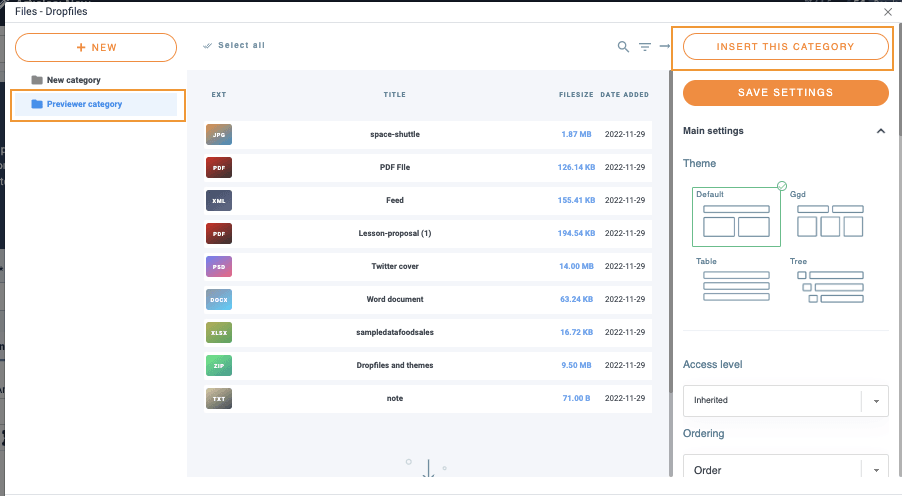Click the TXT icon for note
The height and width of the screenshot is (496, 902).
pos(219,398)
